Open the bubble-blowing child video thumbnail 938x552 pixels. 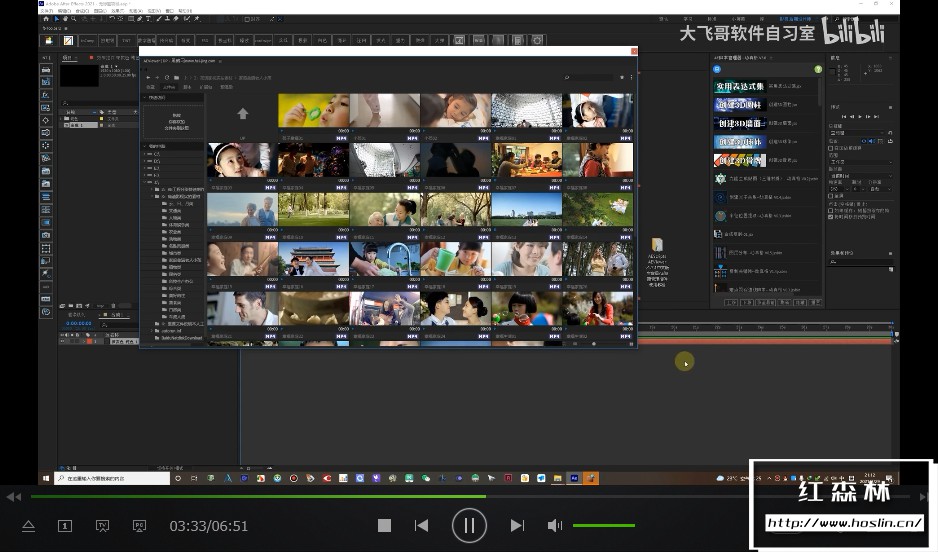[x=313, y=111]
